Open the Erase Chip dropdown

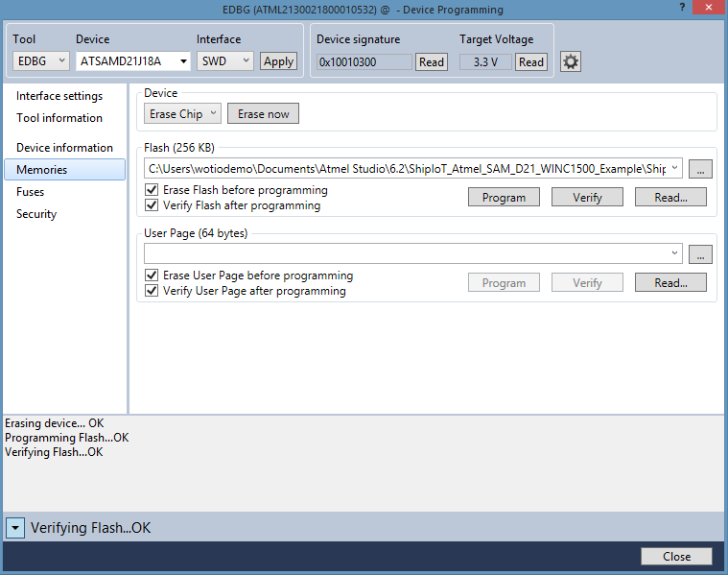click(182, 114)
